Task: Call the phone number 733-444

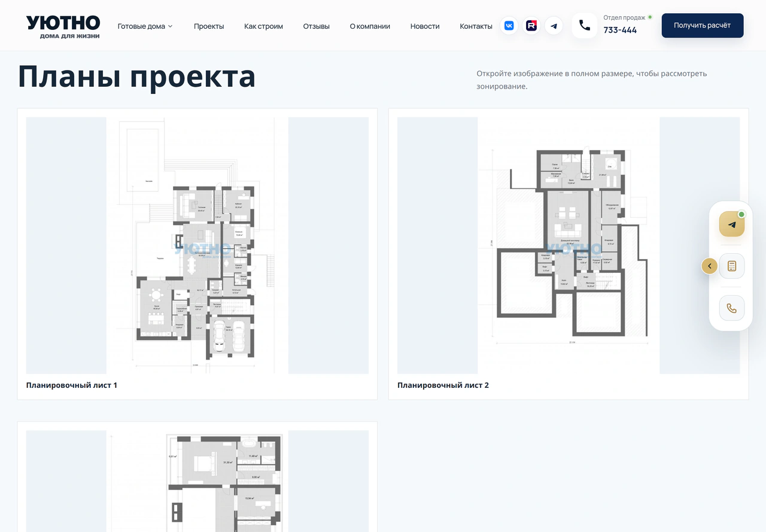Action: coord(620,31)
